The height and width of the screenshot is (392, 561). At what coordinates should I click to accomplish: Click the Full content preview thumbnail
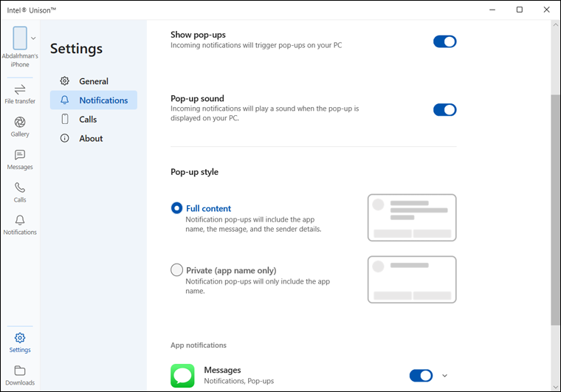(x=411, y=217)
